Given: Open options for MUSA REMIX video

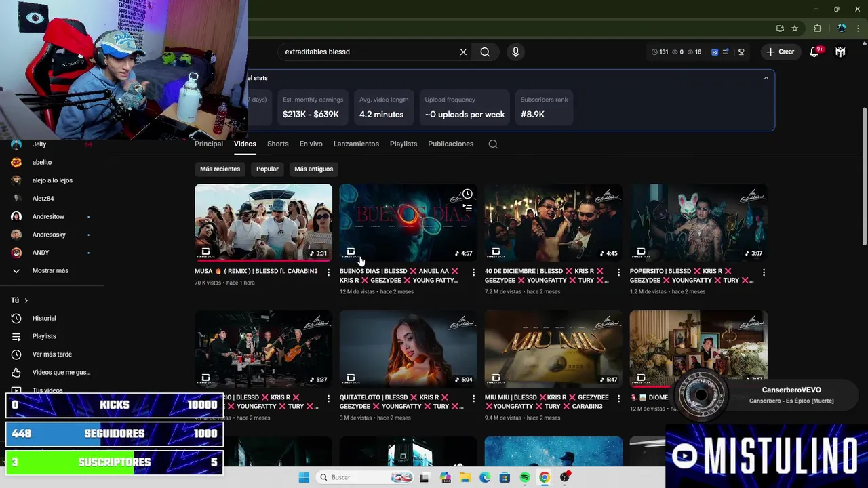Looking at the screenshot, I should [328, 272].
